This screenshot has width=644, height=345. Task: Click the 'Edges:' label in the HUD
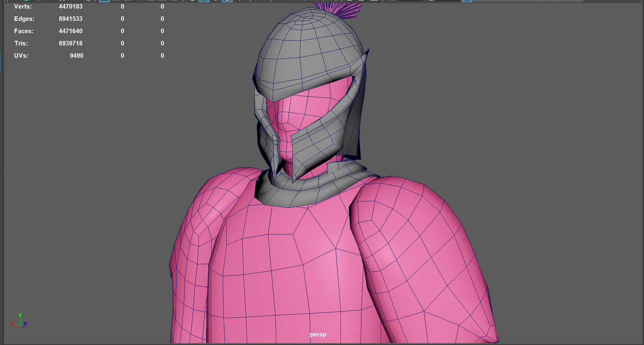[24, 19]
